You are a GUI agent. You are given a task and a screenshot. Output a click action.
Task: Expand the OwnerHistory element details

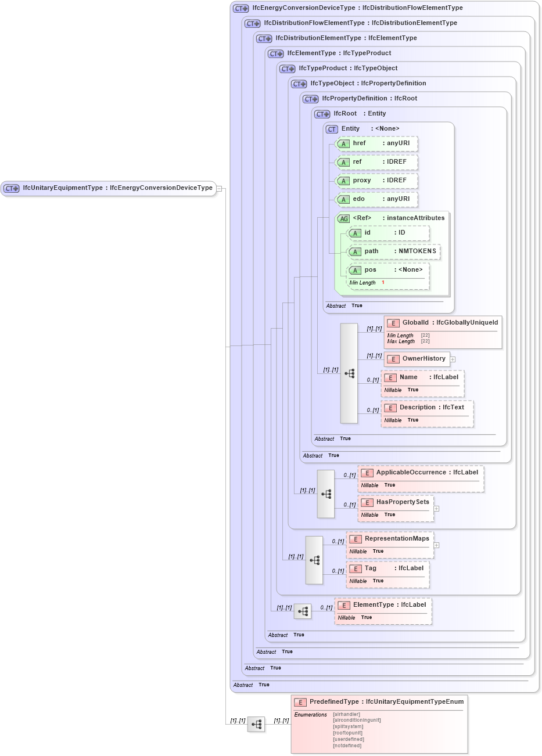(x=453, y=359)
